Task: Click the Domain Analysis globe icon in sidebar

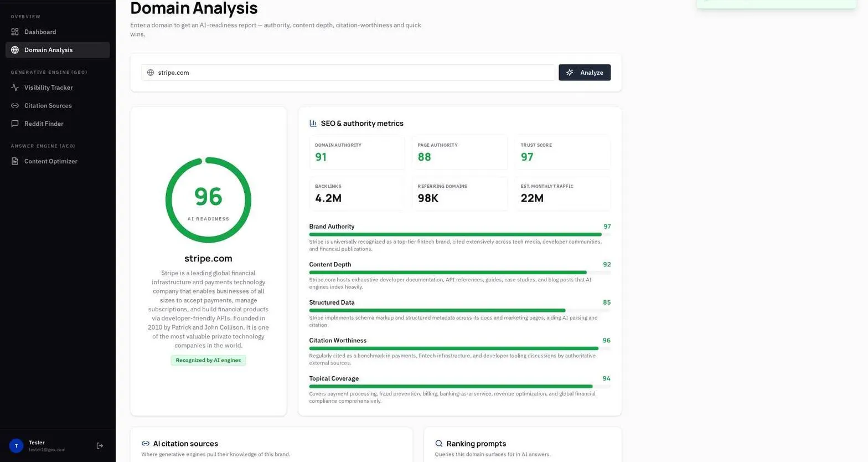Action: click(x=15, y=50)
